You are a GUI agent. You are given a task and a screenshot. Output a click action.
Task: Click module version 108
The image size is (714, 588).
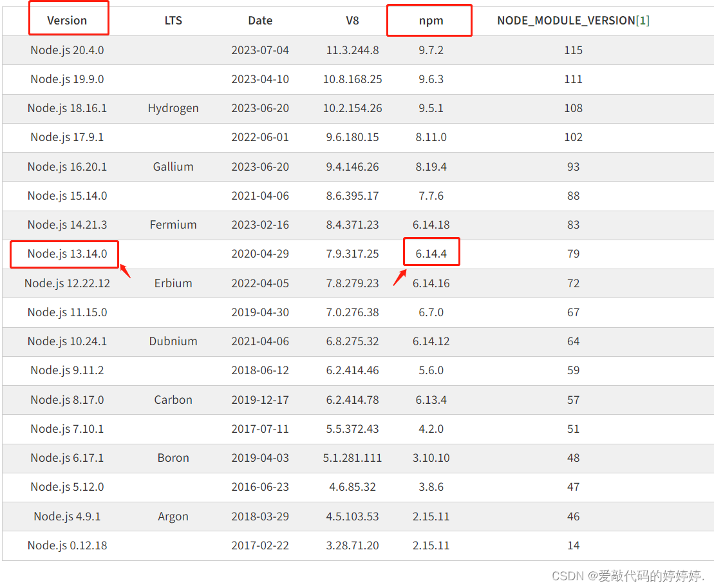click(573, 108)
